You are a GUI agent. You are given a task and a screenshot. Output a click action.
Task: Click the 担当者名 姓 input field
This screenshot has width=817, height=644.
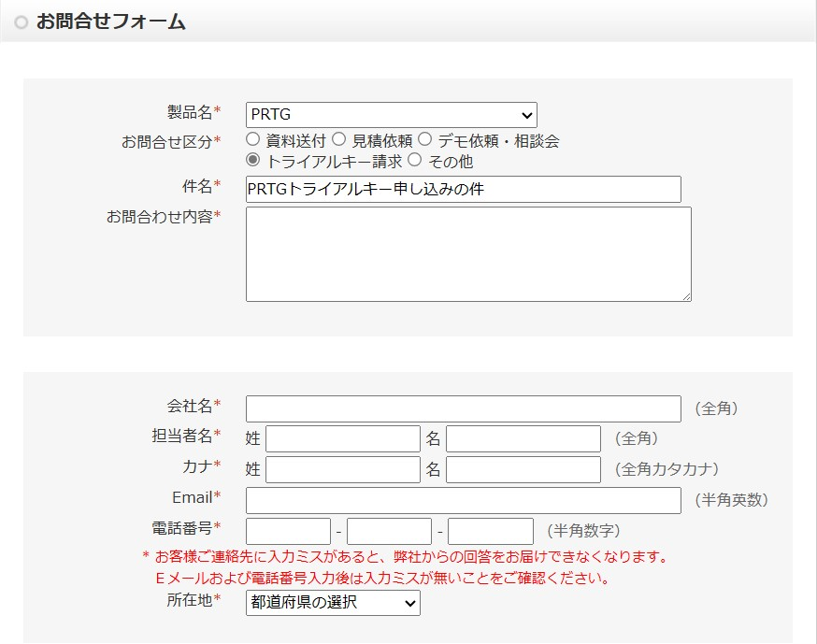click(343, 438)
